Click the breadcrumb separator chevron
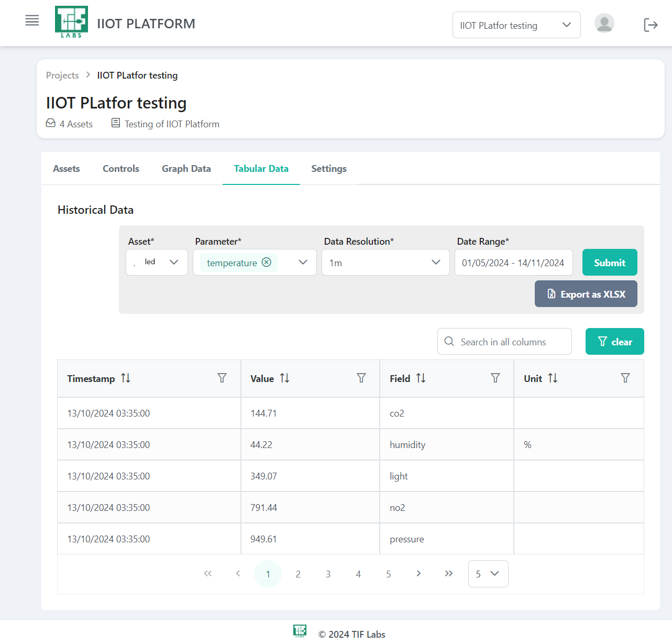672x644 pixels. point(88,75)
